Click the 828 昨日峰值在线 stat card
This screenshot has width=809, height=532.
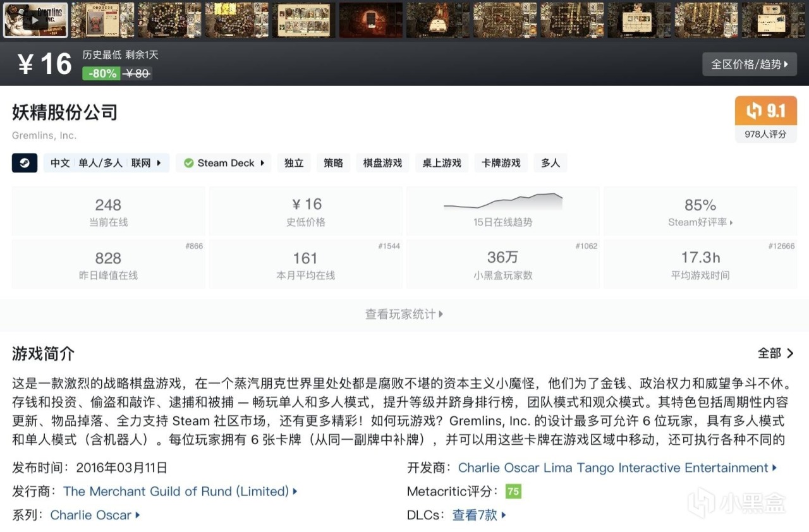pyautogui.click(x=108, y=264)
